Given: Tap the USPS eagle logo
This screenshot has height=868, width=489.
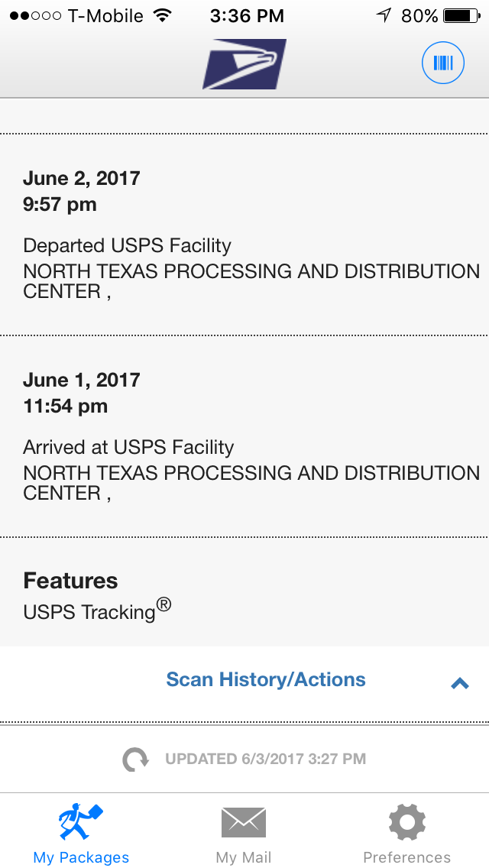Looking at the screenshot, I should pos(244,64).
